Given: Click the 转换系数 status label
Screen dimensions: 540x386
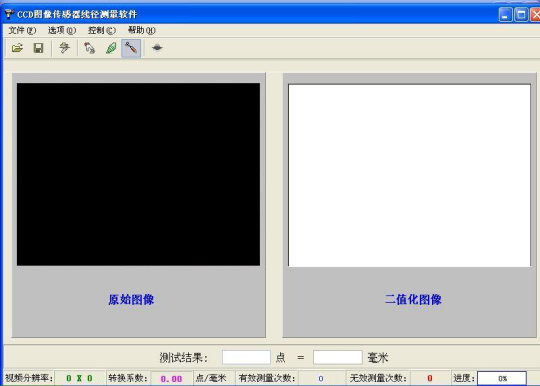Looking at the screenshot, I should (x=128, y=378).
